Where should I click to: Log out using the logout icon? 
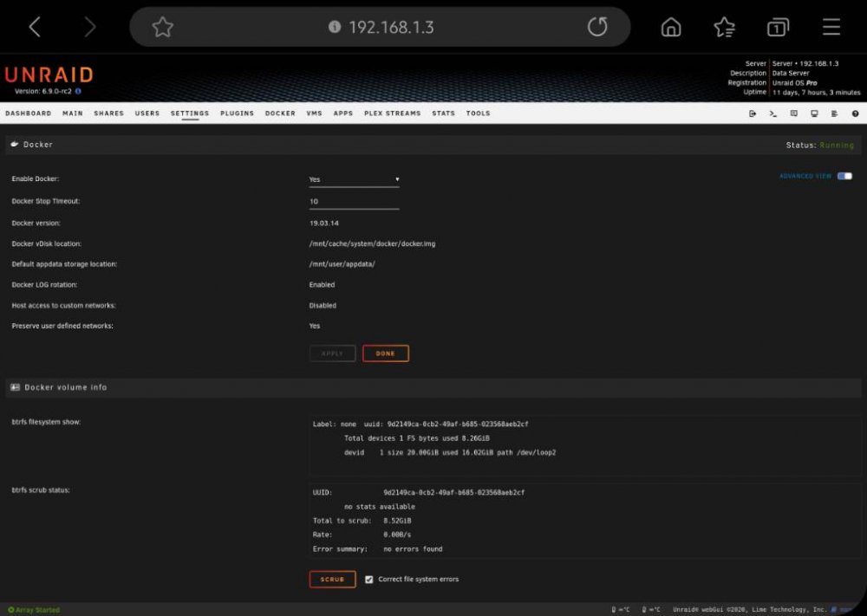click(x=753, y=113)
